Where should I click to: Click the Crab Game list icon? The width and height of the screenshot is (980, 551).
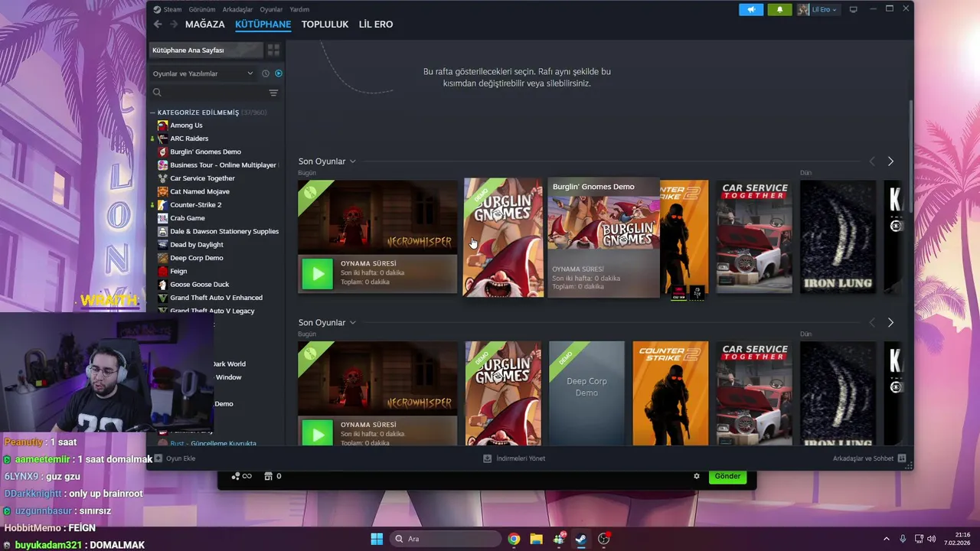click(162, 218)
